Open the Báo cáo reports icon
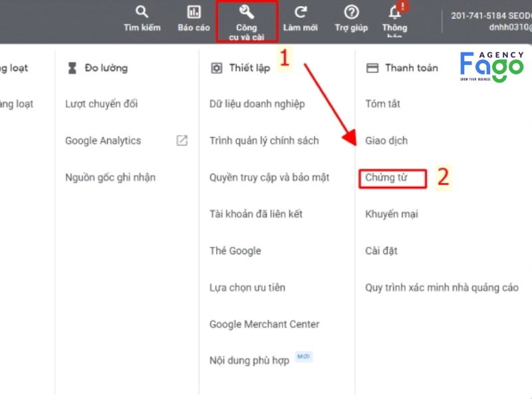 [194, 12]
